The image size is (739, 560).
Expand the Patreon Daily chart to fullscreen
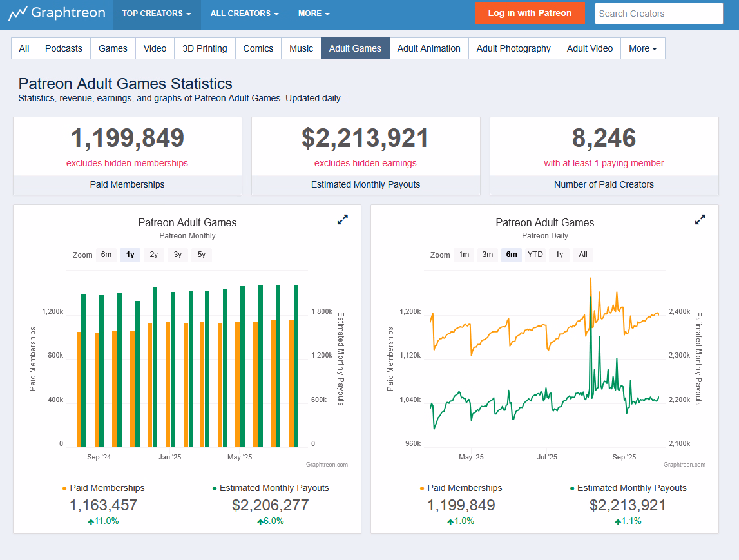pyautogui.click(x=700, y=220)
